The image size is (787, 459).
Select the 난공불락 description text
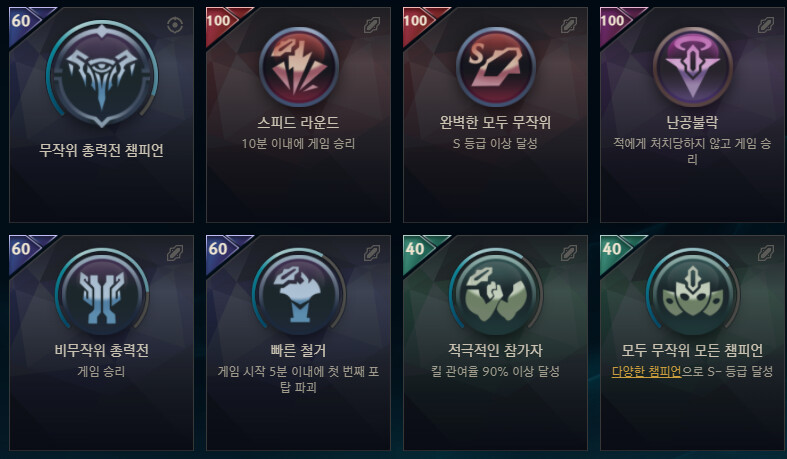coord(692,151)
